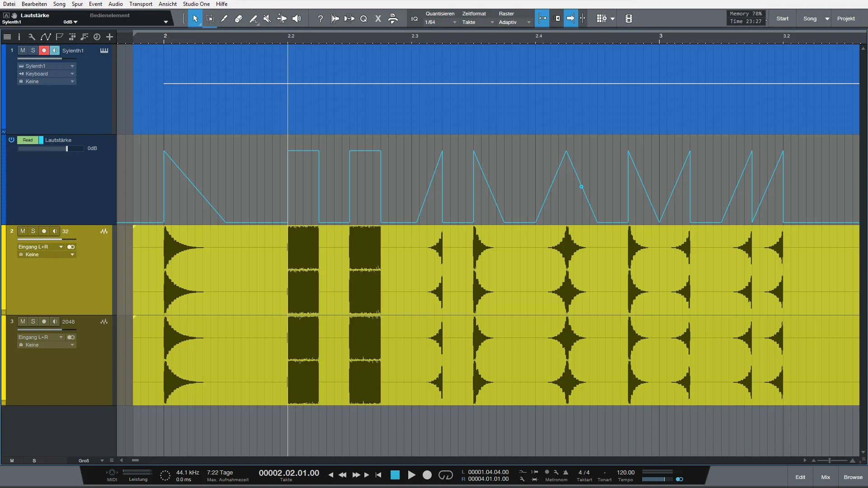This screenshot has height=488, width=868.
Task: Select the Listen speaker tool
Action: pyautogui.click(x=297, y=19)
